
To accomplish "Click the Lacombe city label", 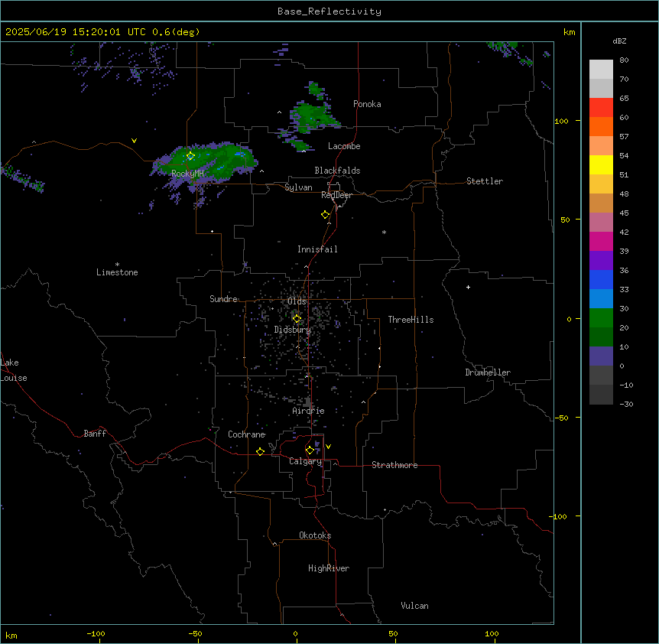I will click(x=344, y=146).
